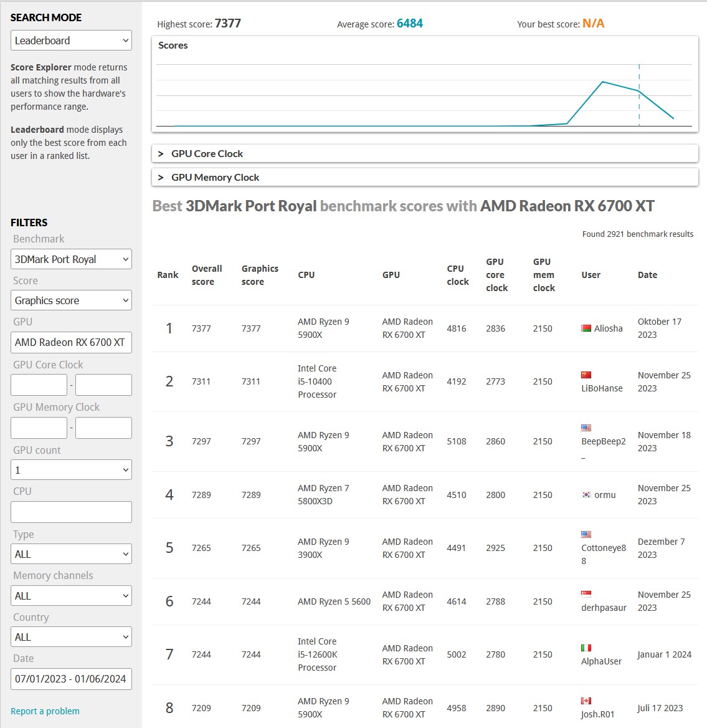The width and height of the screenshot is (707, 728).
Task: Open user Josh.R01's profile
Action: tap(597, 714)
